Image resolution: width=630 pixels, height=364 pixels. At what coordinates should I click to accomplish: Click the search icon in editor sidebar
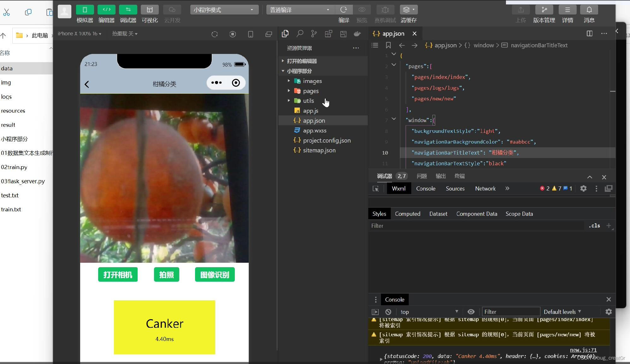[x=300, y=33]
